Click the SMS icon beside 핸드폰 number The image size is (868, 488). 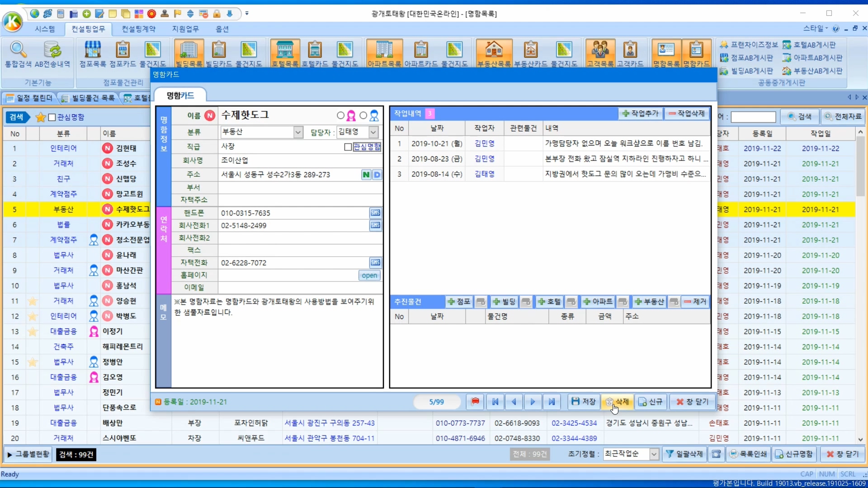tap(375, 213)
